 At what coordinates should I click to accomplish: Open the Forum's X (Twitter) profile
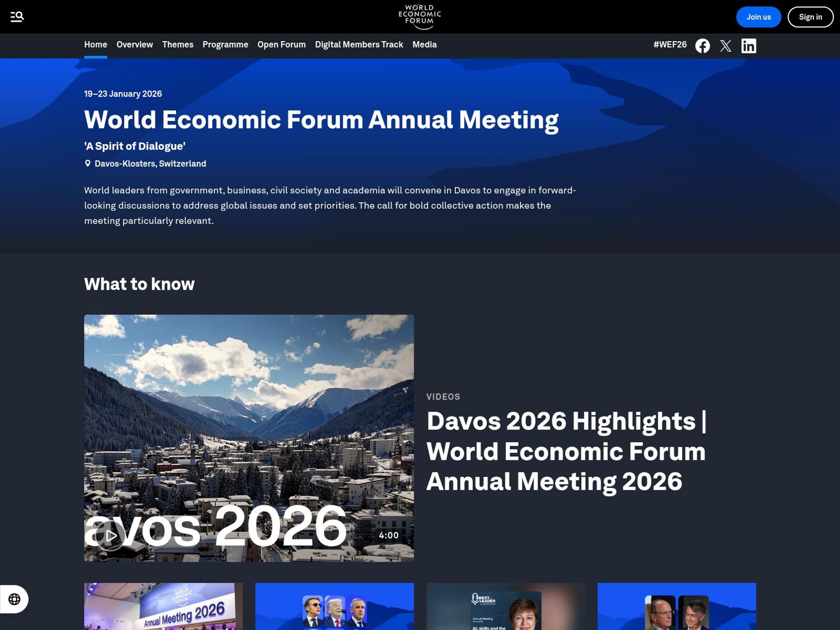726,45
